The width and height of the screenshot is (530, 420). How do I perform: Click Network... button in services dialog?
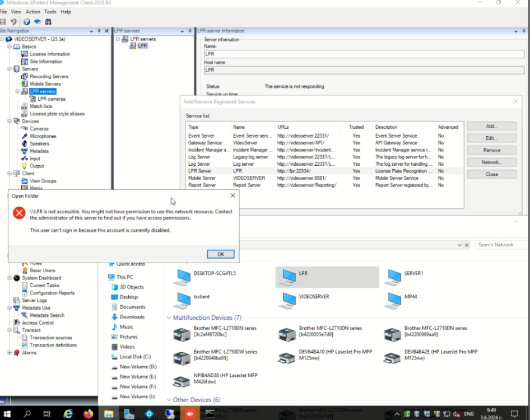492,162
